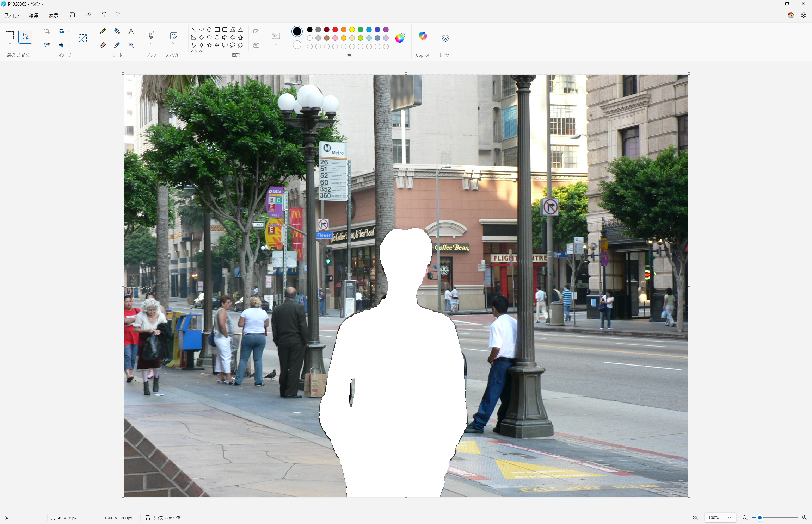The width and height of the screenshot is (812, 524).
Task: Select the Fill bucket tool
Action: 117,31
